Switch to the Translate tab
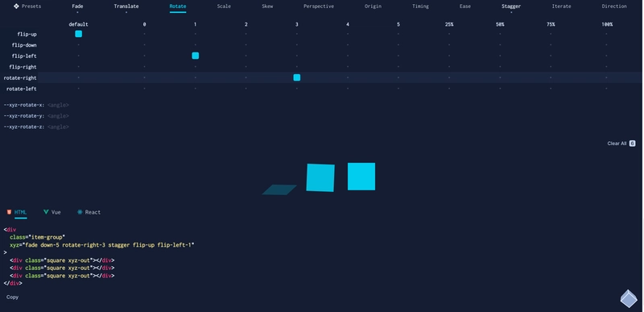The image size is (644, 312). coord(126,6)
